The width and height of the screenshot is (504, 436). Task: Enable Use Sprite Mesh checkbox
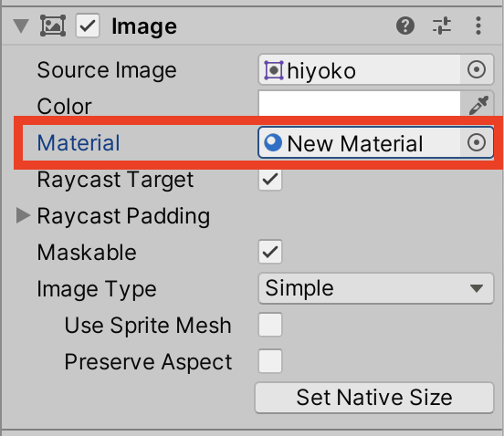pos(270,325)
